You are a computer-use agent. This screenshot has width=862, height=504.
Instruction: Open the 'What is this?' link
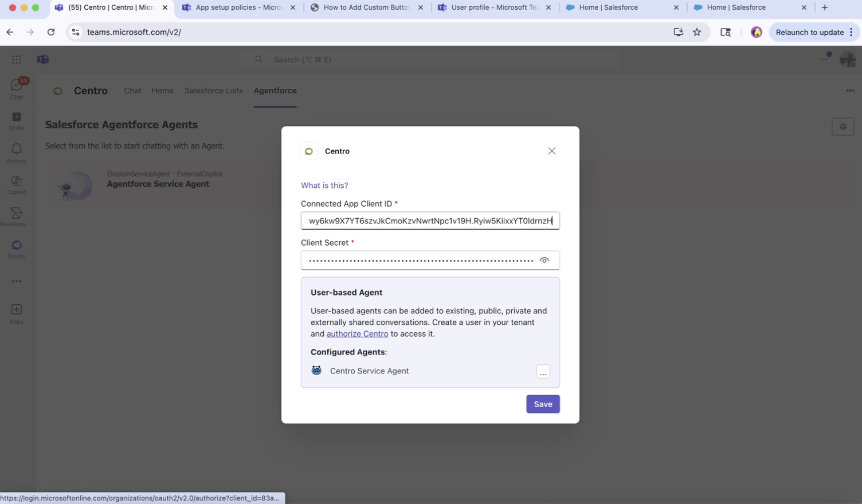324,186
